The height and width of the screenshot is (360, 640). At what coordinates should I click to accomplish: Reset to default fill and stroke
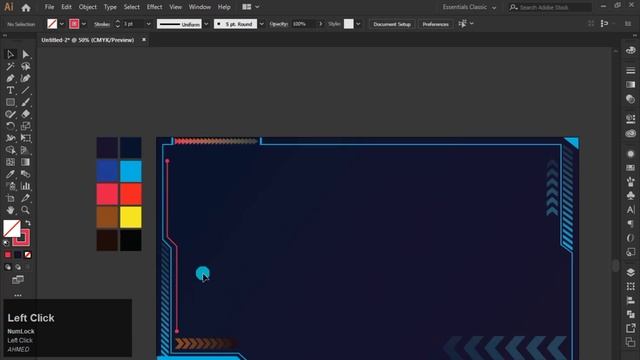coord(6,243)
